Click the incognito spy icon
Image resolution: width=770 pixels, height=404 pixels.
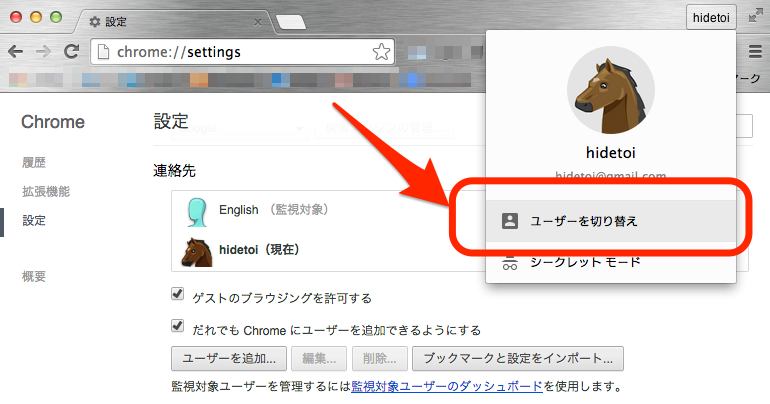click(x=510, y=264)
